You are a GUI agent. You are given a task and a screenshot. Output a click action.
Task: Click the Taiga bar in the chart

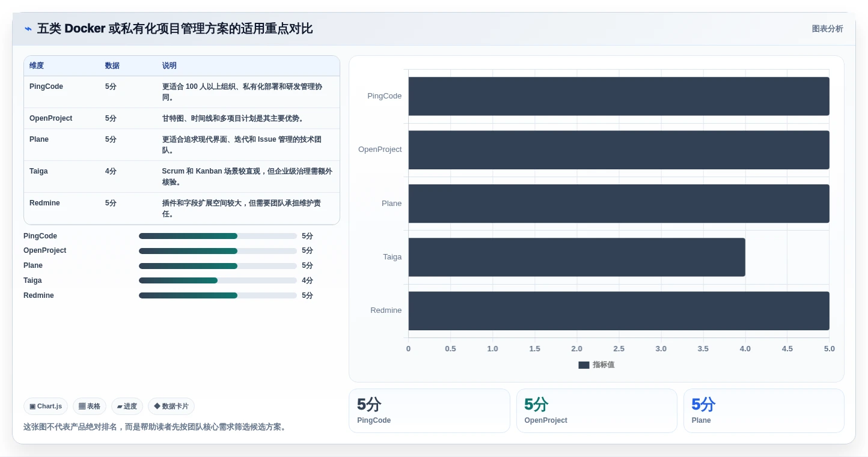tap(576, 257)
